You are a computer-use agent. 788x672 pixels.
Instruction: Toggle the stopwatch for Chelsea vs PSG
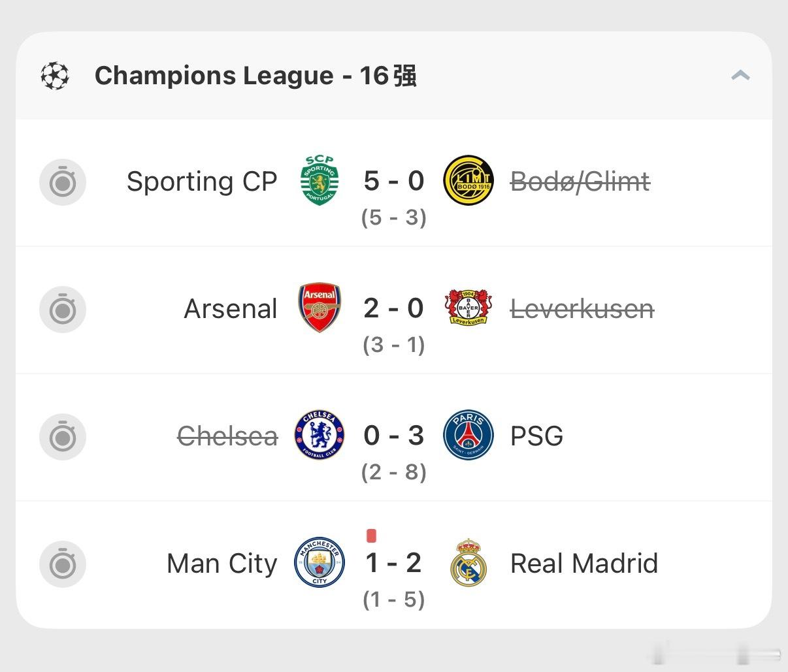[x=63, y=436]
